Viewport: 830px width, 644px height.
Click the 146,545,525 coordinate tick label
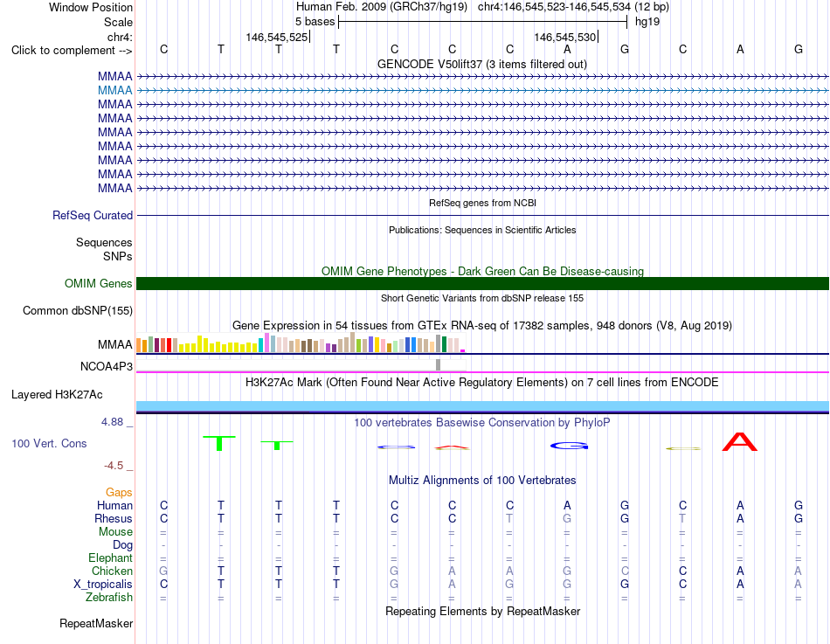point(276,37)
